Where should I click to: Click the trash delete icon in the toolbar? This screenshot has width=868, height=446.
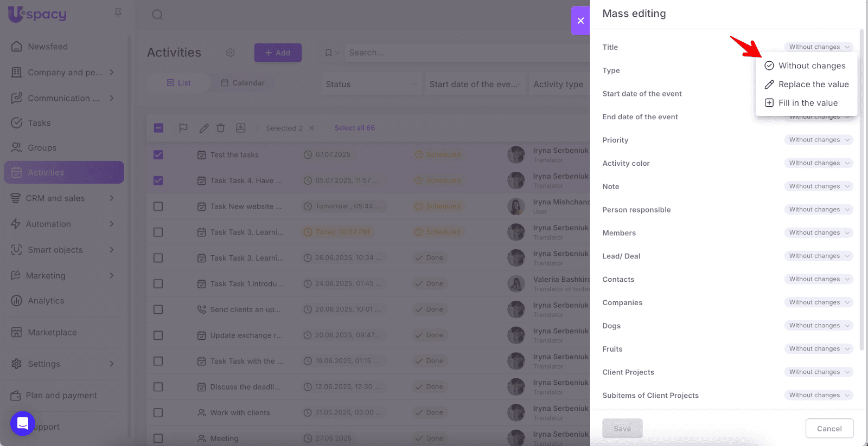click(x=221, y=128)
